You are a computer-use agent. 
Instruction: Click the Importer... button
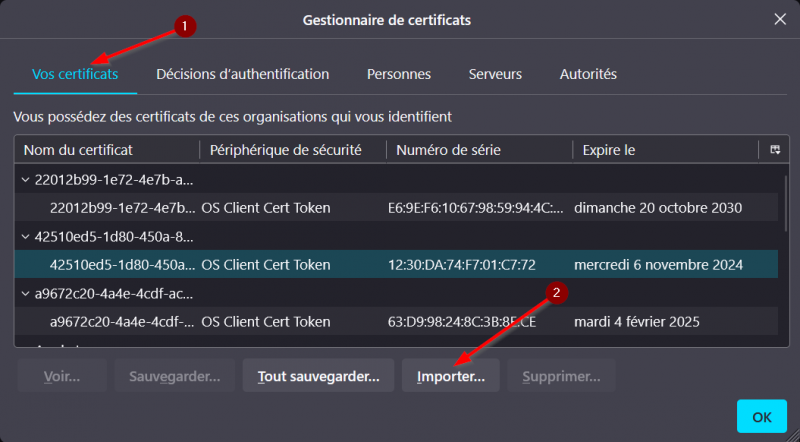(450, 377)
